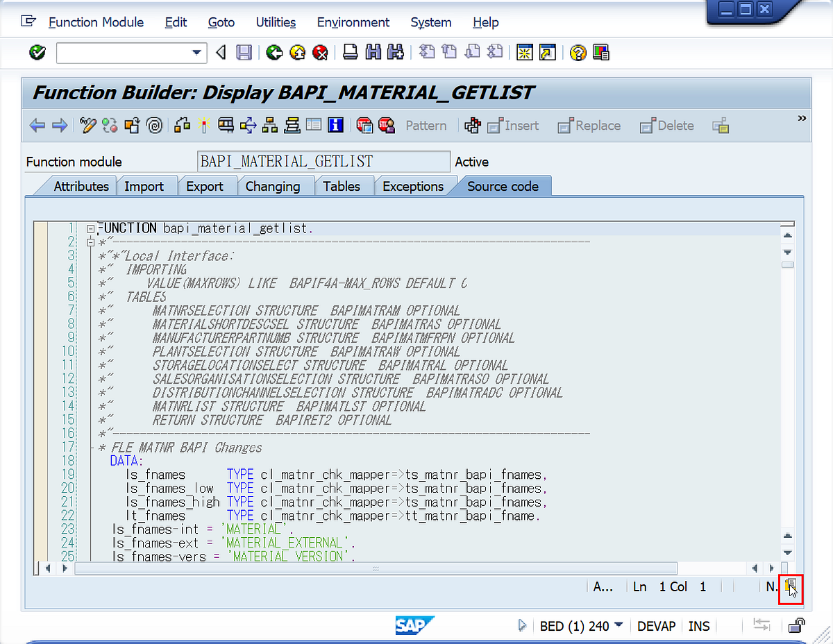Open the BED (1) 240 system dropdown
833x644 pixels.
[620, 626]
